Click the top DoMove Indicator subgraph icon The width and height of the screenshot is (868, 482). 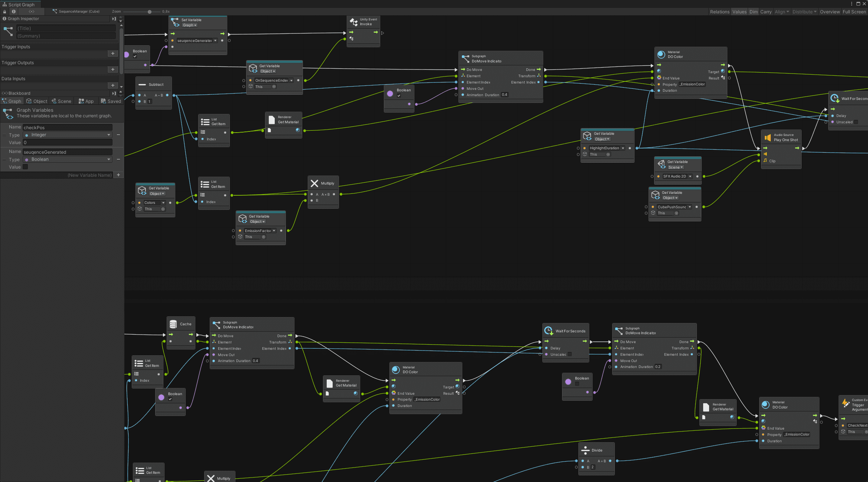466,59
